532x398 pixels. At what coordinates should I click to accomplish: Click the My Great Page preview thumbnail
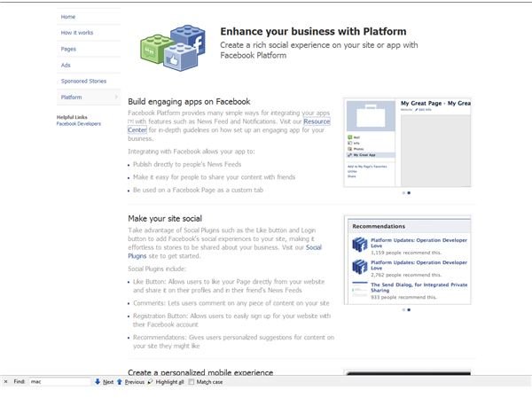pyautogui.click(x=407, y=143)
